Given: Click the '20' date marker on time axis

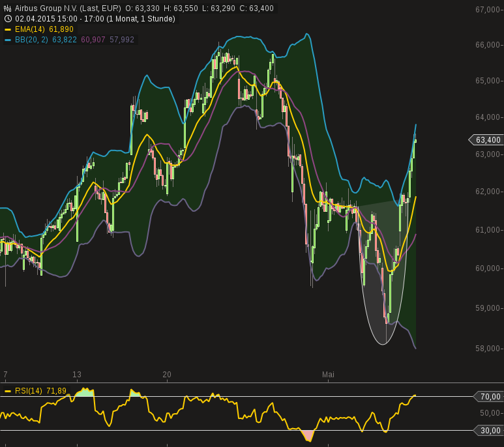Looking at the screenshot, I should (167, 375).
